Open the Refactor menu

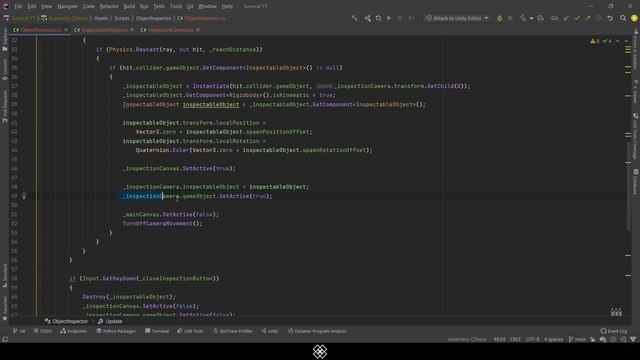[109, 7]
